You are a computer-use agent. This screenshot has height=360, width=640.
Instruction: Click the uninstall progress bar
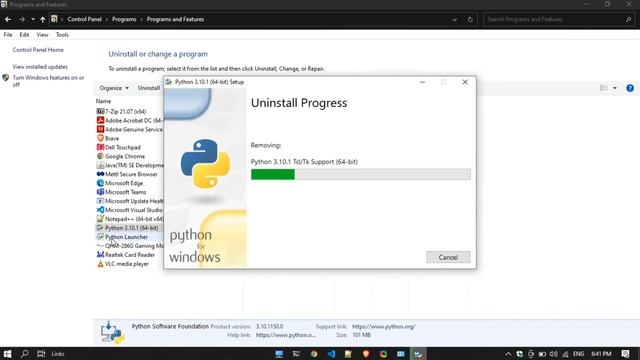click(360, 174)
